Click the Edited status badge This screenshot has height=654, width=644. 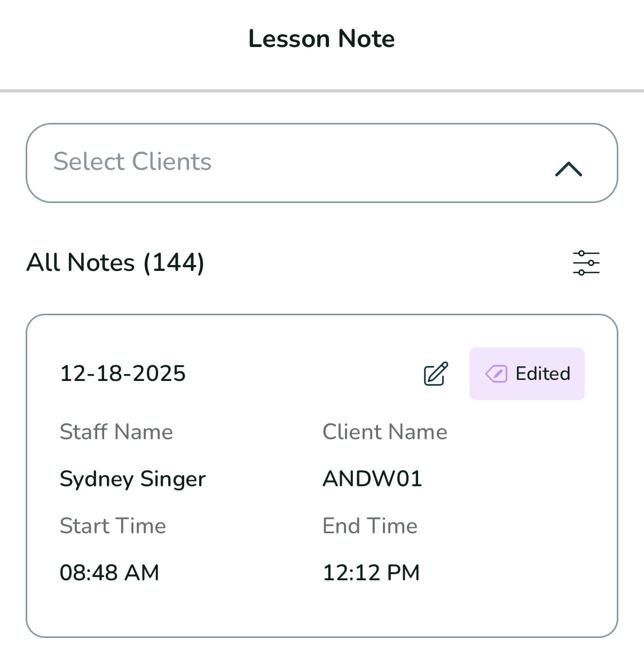tap(527, 374)
